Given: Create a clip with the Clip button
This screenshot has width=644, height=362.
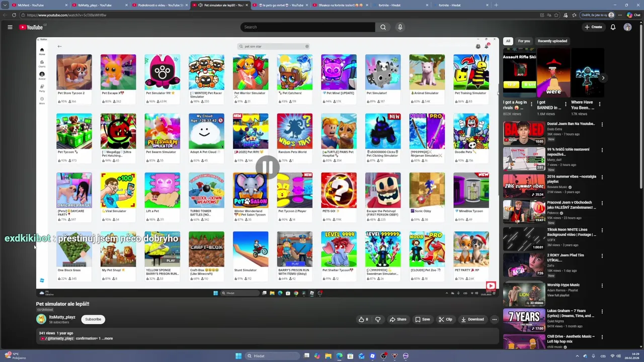Looking at the screenshot, I should pos(445,319).
